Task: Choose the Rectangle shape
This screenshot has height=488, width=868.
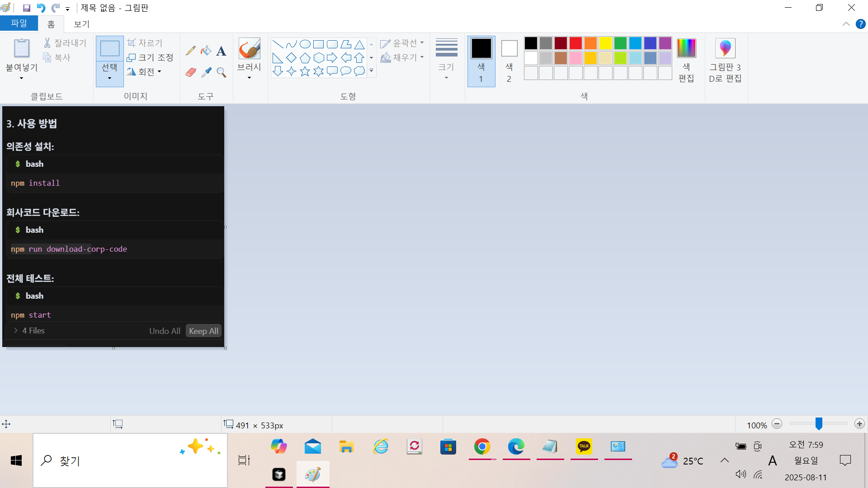Action: pos(319,44)
